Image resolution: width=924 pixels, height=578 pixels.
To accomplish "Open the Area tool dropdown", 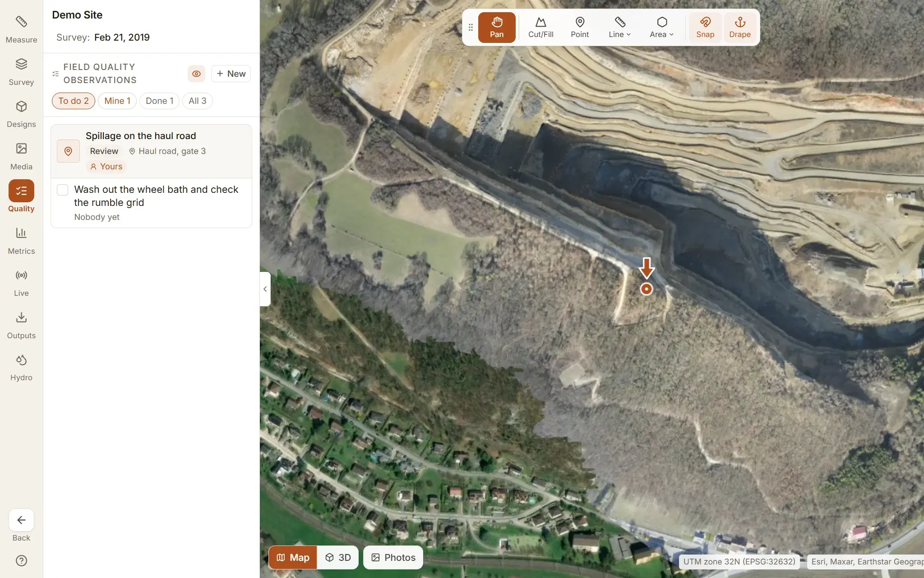I will [x=661, y=28].
